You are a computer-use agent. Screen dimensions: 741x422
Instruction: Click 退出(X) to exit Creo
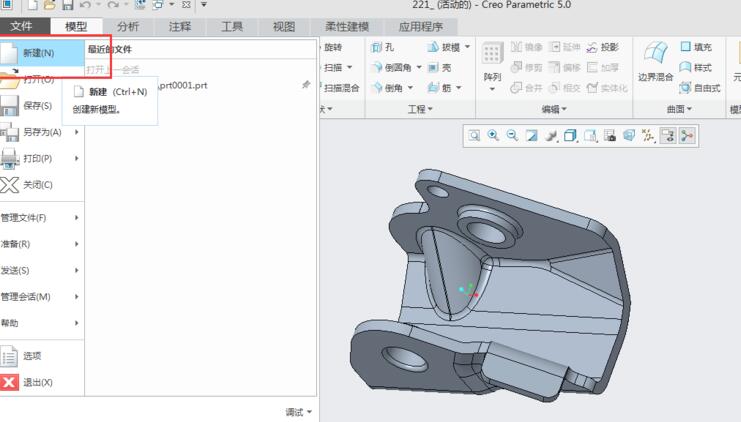point(42,382)
